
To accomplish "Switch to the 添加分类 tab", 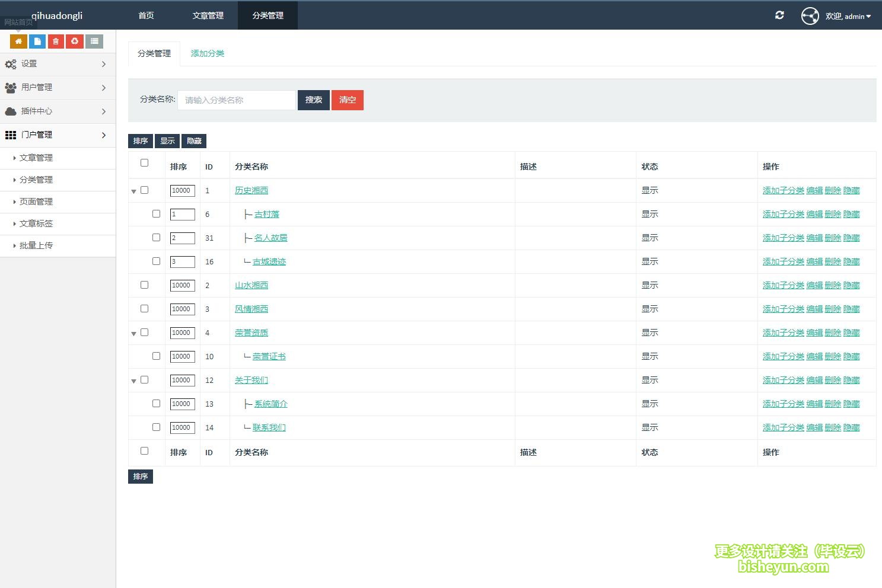I will 208,53.
